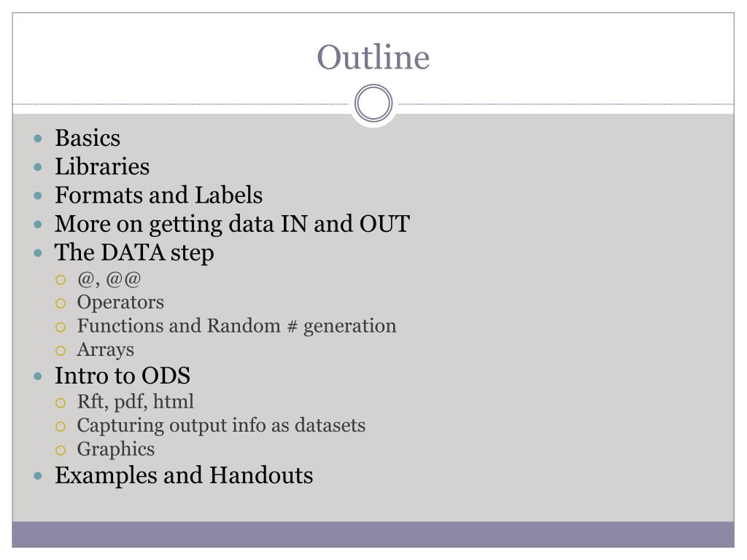Select the Basics bullet item

click(x=88, y=138)
